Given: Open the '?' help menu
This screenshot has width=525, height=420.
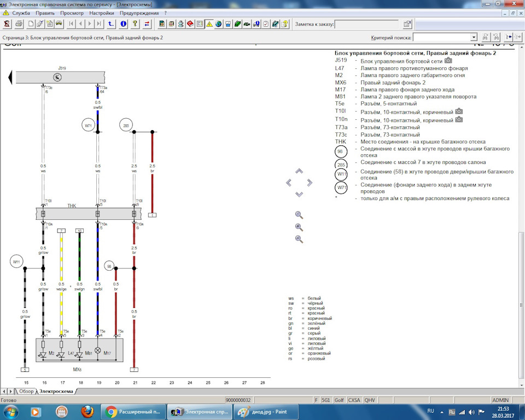Looking at the screenshot, I should point(165,13).
